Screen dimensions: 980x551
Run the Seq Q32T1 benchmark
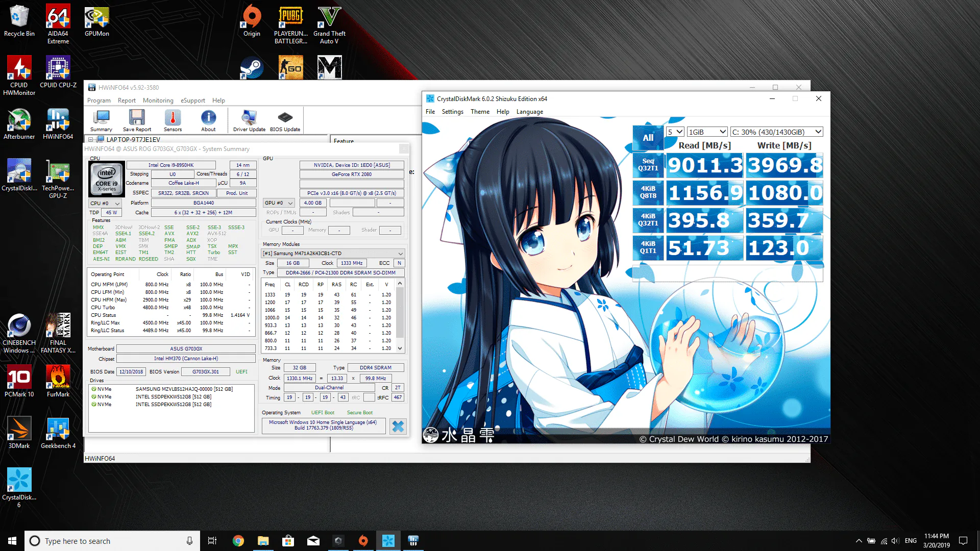648,164
